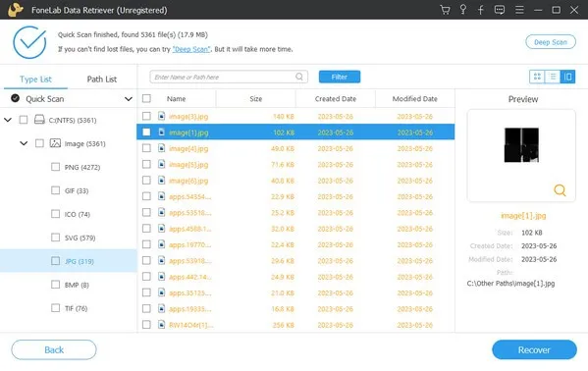The width and height of the screenshot is (588, 371).
Task: Click the file icon of image[3].jpg
Action: tap(161, 116)
